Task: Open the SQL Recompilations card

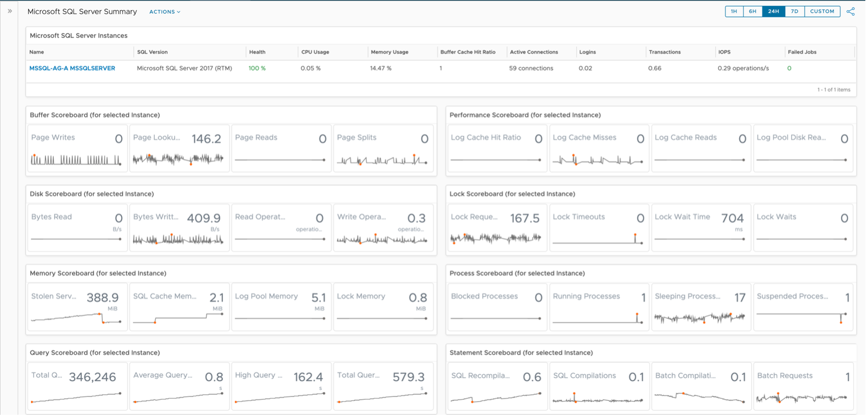Action: coord(497,387)
